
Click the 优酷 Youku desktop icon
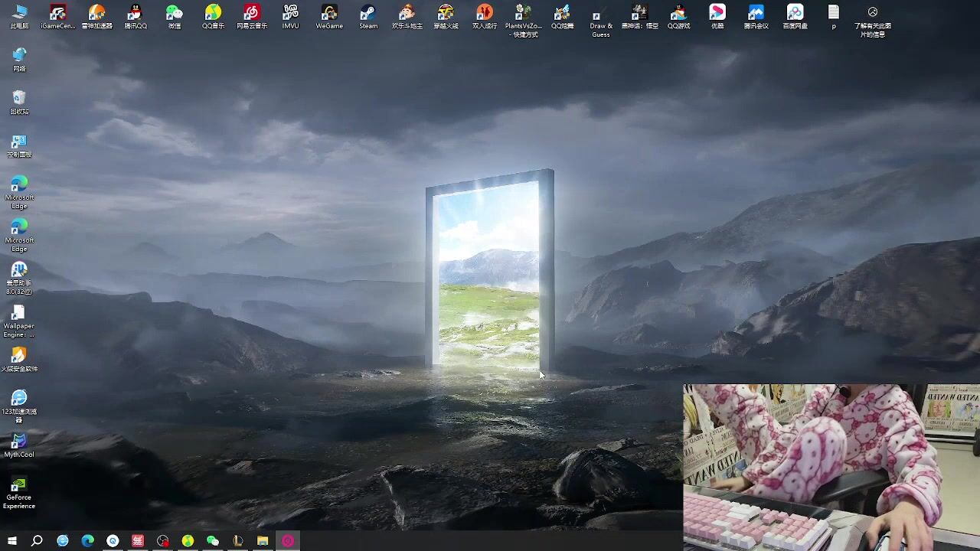click(717, 15)
